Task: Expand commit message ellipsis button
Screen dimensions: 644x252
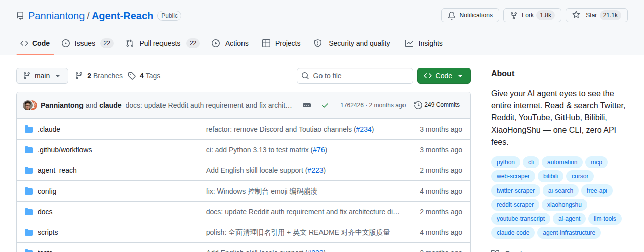Action: tap(307, 105)
